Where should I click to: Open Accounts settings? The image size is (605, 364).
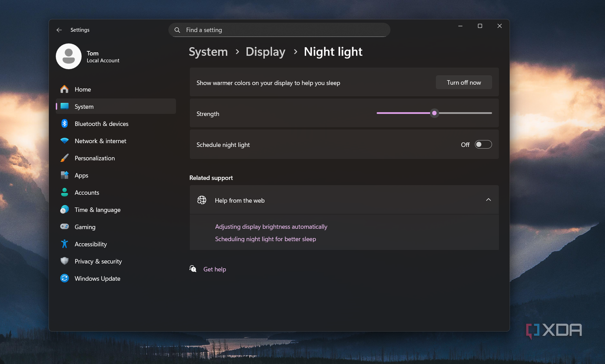(116, 192)
